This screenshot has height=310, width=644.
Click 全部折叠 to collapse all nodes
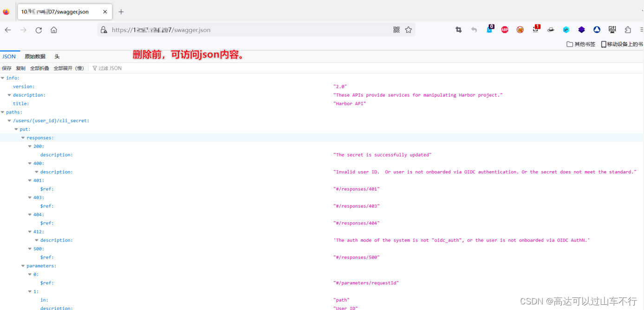pos(39,68)
